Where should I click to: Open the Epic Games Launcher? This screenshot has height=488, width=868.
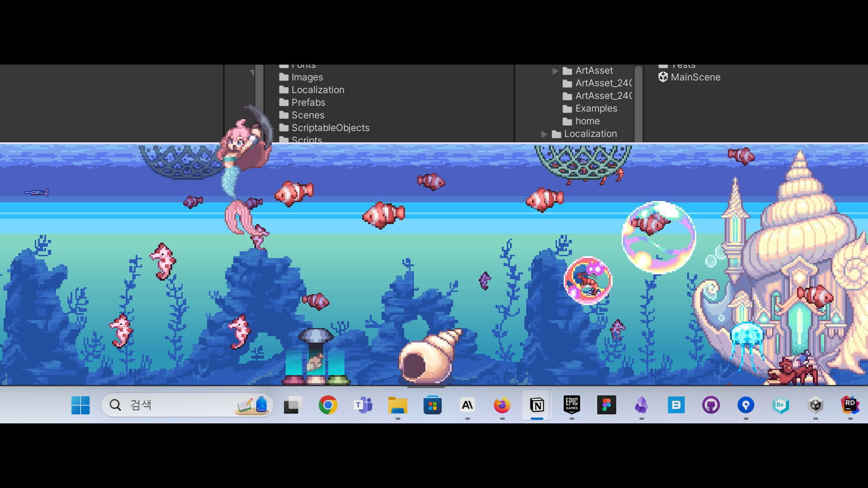point(571,405)
